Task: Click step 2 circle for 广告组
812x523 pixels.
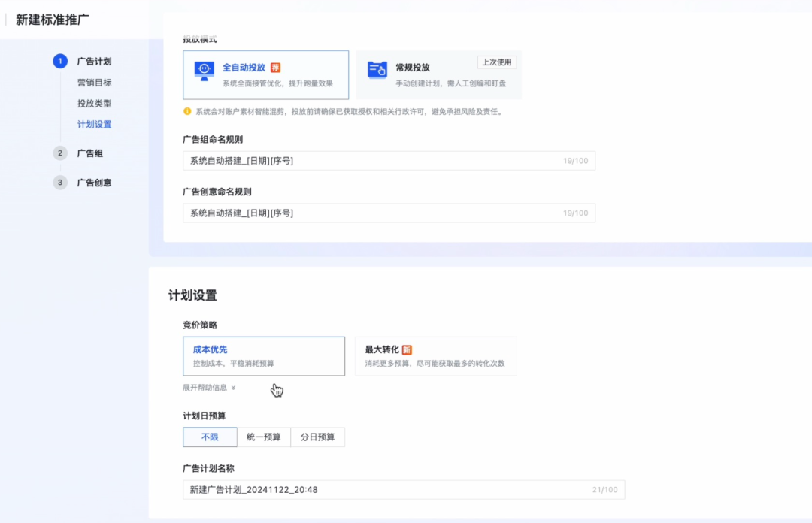Action: [x=60, y=153]
